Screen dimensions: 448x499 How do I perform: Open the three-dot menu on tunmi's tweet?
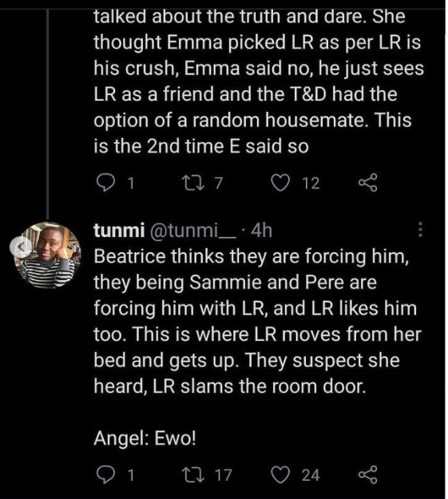tap(420, 229)
